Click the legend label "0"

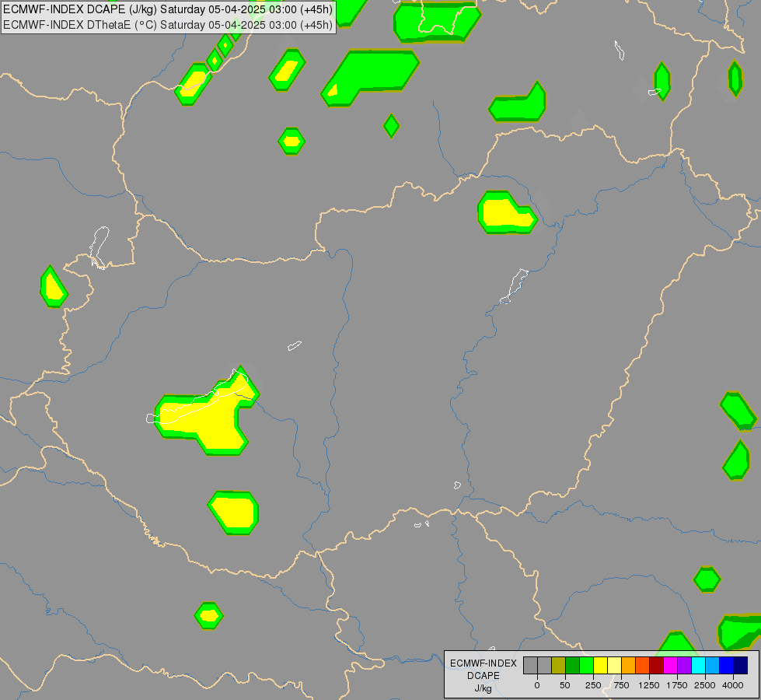(x=537, y=685)
